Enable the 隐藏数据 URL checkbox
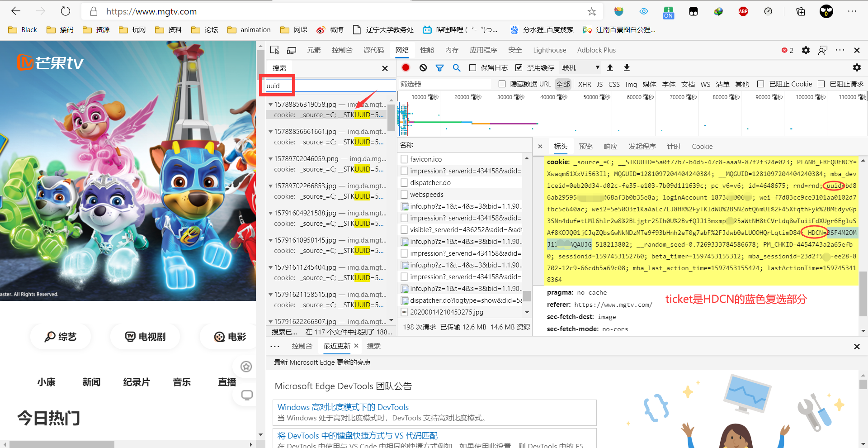 coord(502,84)
